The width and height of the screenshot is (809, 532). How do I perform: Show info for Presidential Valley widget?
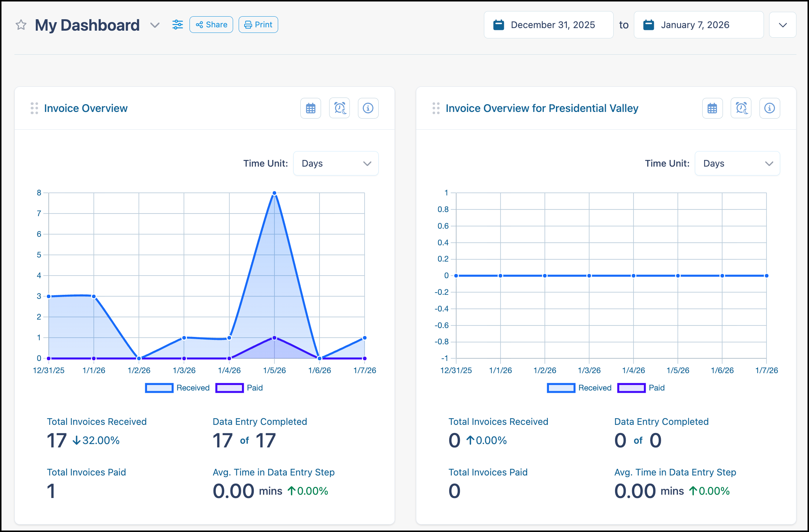tap(770, 108)
